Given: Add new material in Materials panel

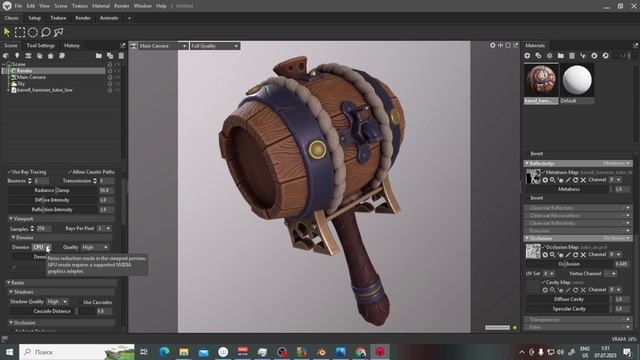Looking at the screenshot, I should coord(527,56).
